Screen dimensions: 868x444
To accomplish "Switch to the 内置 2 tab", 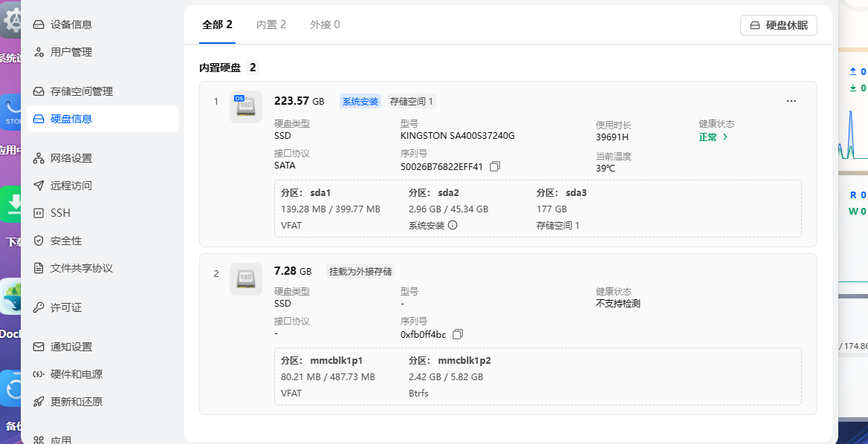I will point(271,25).
